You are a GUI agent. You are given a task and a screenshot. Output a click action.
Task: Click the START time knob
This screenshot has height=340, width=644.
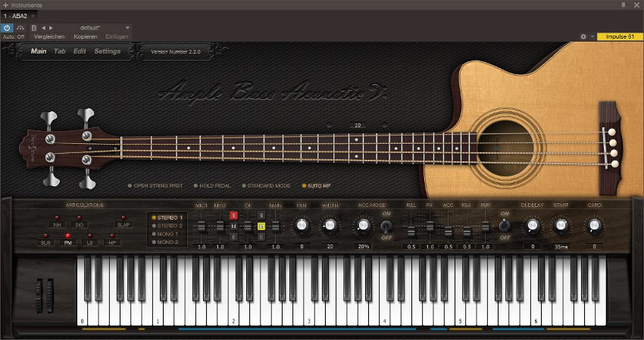tap(561, 226)
